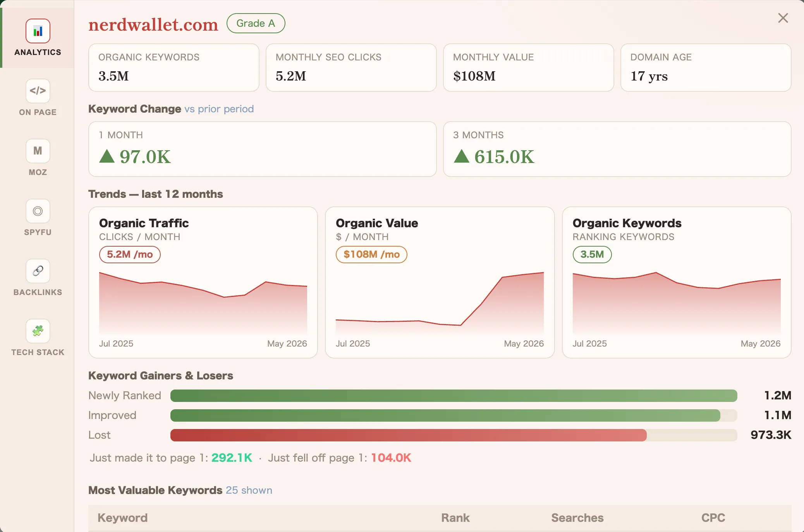Open the SpyFu circle icon

click(38, 211)
